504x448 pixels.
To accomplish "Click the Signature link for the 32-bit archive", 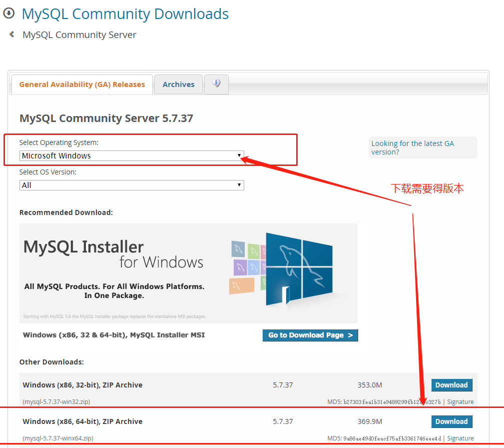I will 460,401.
